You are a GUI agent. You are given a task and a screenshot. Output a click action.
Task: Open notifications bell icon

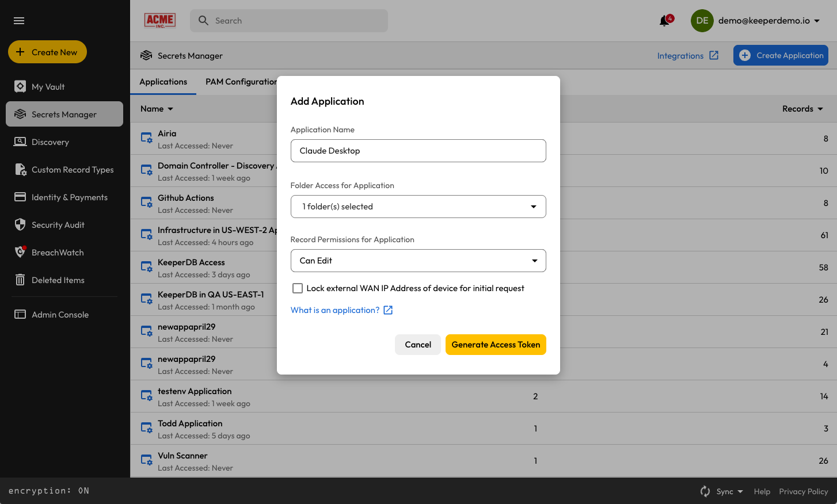click(x=665, y=21)
